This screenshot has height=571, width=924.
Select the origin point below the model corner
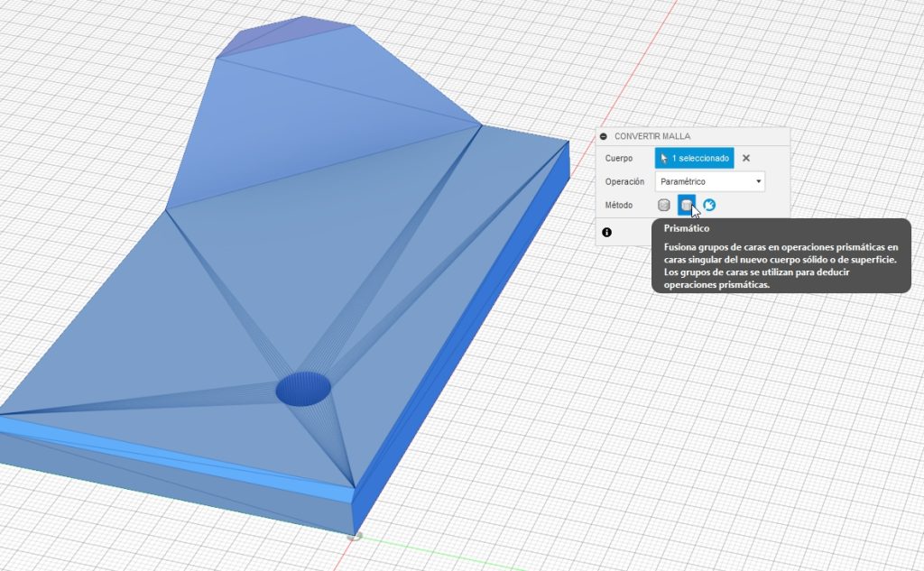click(x=355, y=537)
